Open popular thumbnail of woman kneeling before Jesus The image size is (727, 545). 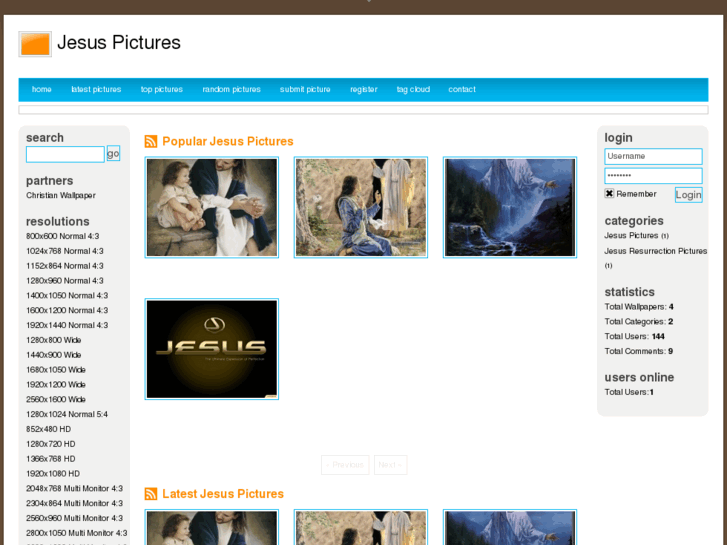(x=361, y=207)
